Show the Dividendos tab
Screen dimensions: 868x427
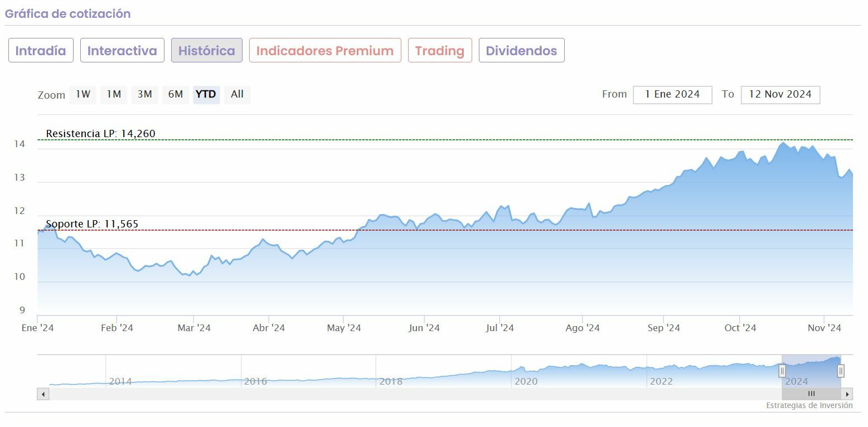[521, 51]
